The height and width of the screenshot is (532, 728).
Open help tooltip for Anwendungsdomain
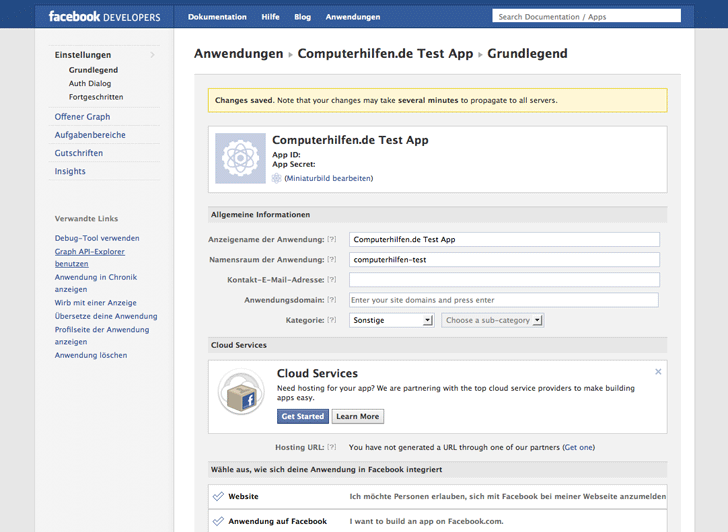[332, 300]
